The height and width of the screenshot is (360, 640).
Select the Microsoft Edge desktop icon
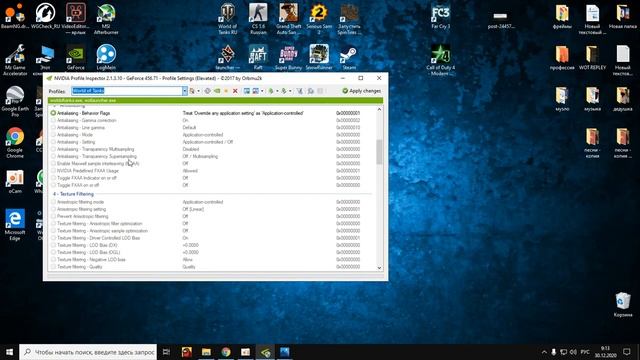click(x=15, y=225)
